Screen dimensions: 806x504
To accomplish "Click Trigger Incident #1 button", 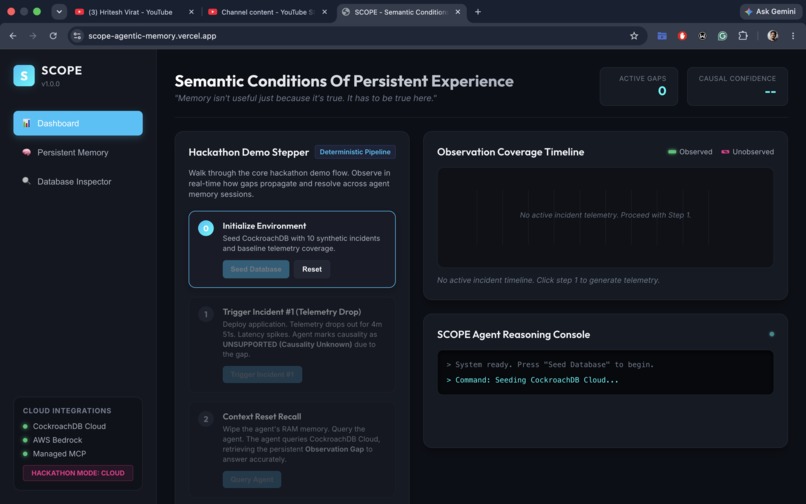I will pyautogui.click(x=262, y=374).
